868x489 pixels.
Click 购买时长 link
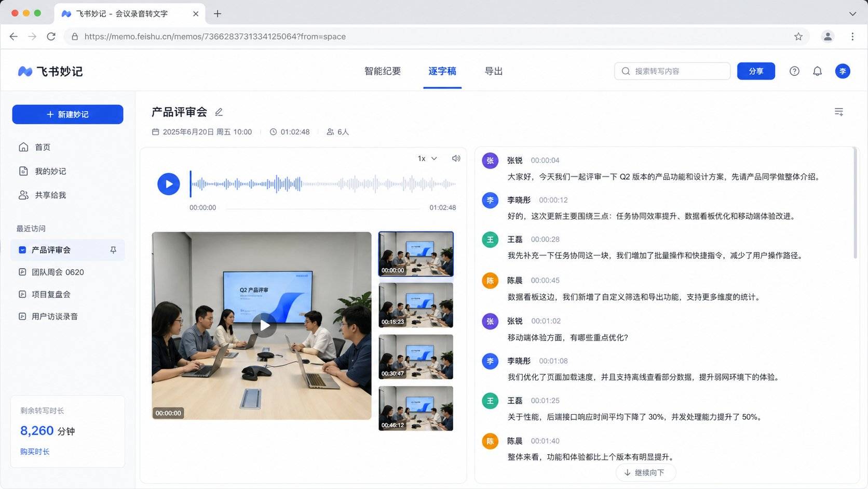tap(35, 452)
